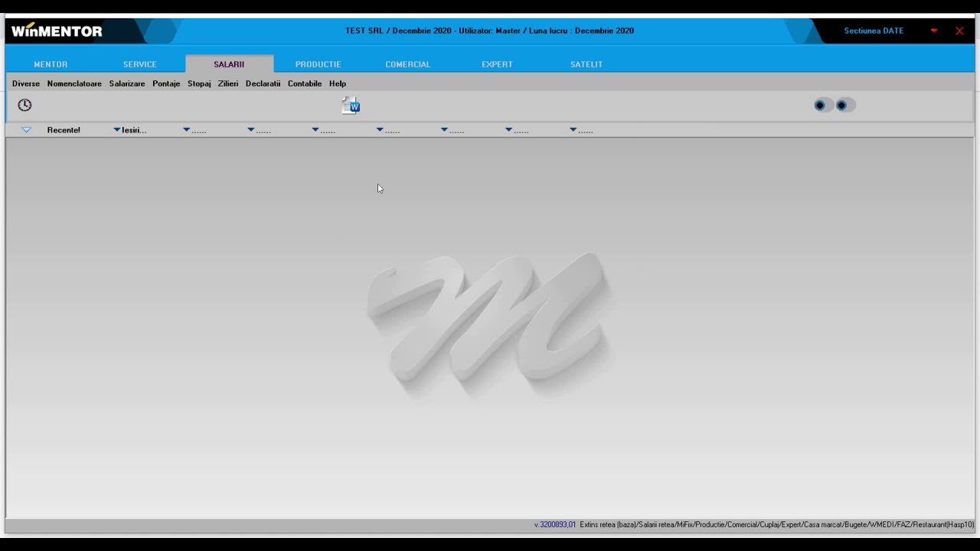Open the Pontaje menu
980x551 pixels.
tap(166, 83)
